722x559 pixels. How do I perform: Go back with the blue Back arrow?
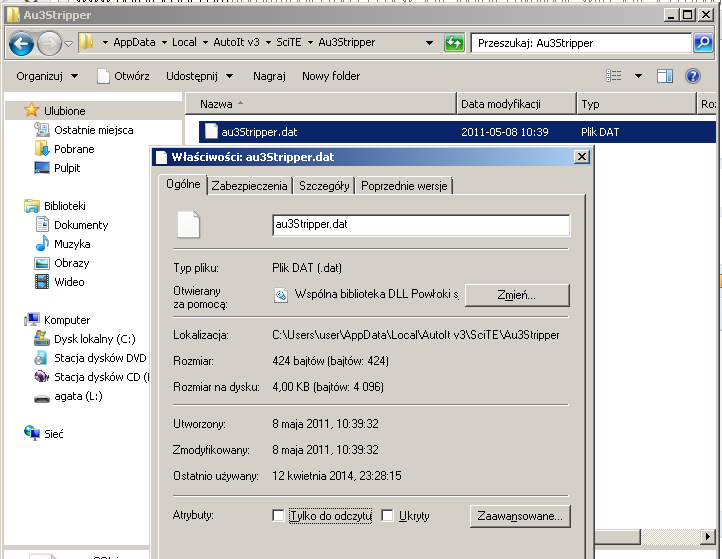tap(21, 44)
